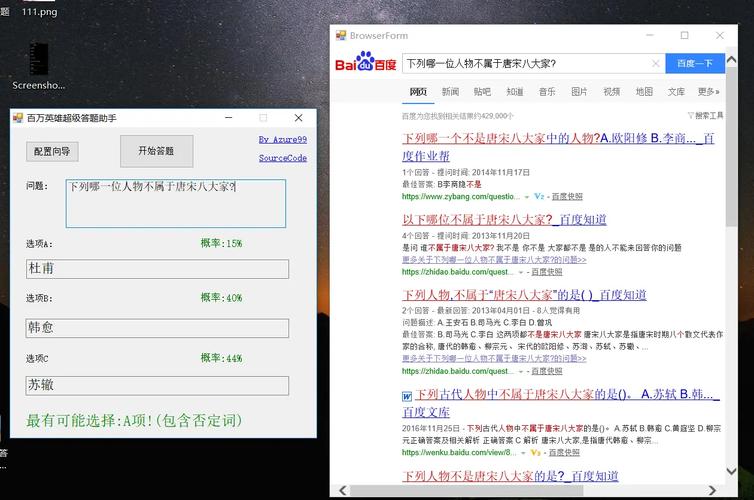Open 百度快照 for third zhidao result
This screenshot has width=754, height=500.
click(x=547, y=371)
